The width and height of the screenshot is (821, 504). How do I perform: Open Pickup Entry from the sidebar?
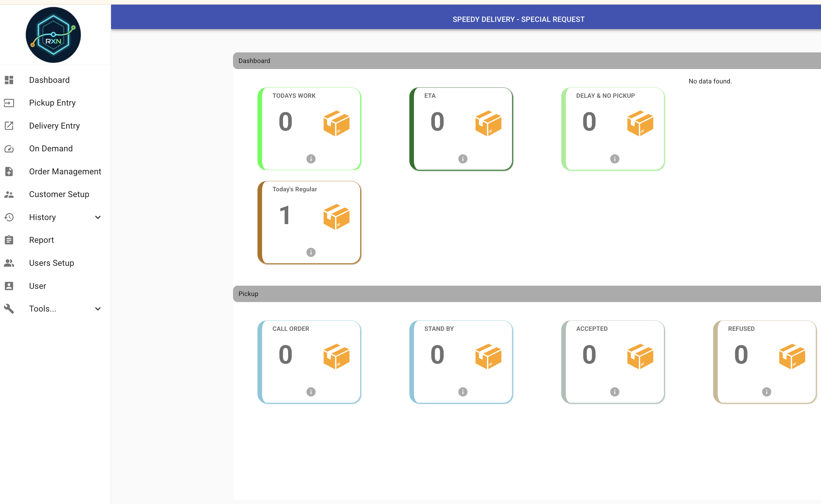pyautogui.click(x=52, y=103)
